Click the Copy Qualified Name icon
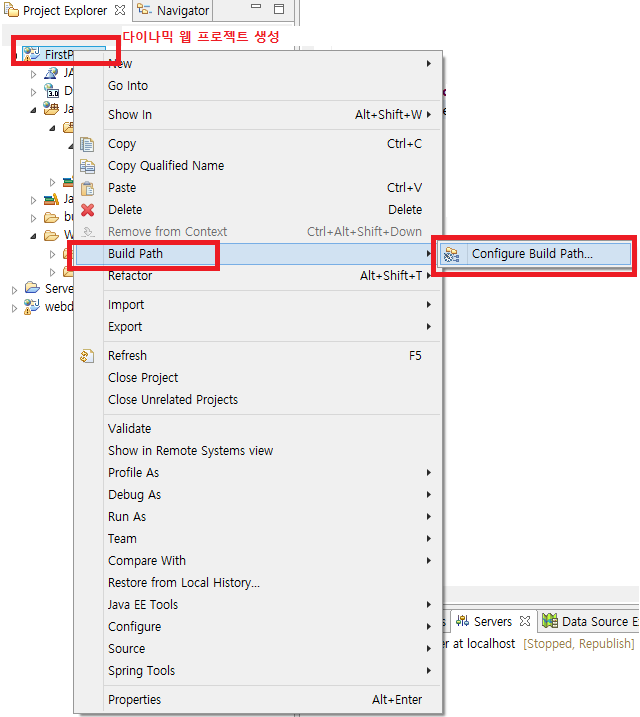640x717 pixels. pos(87,166)
